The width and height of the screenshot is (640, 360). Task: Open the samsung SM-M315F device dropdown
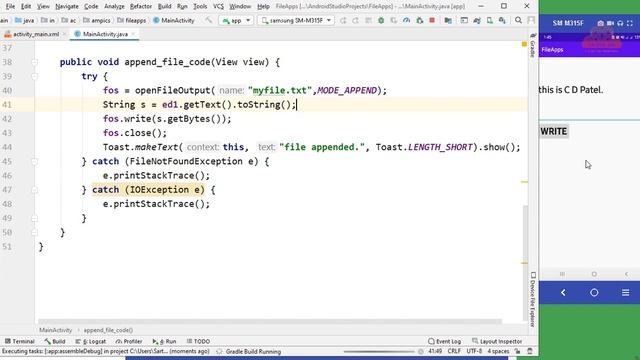click(296, 20)
